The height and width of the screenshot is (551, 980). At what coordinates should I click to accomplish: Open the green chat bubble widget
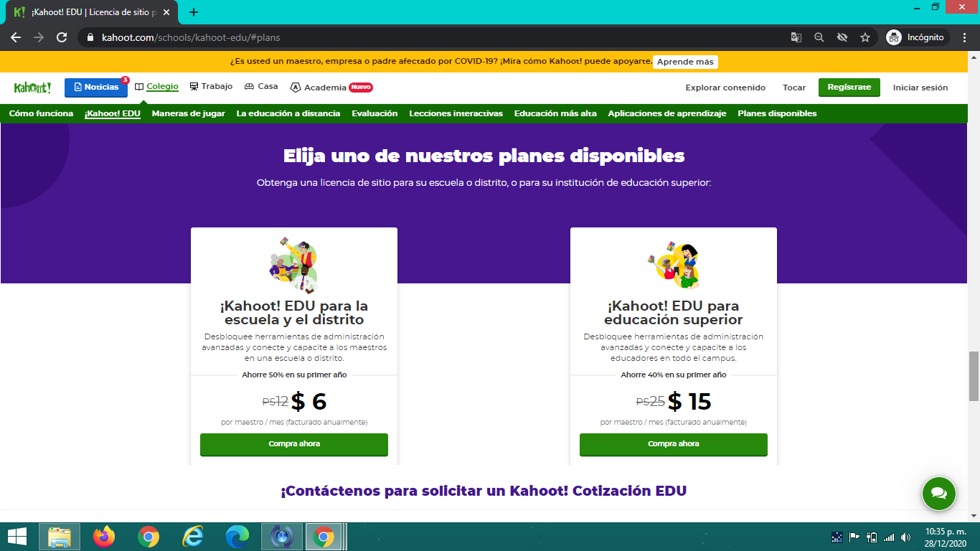coord(938,494)
